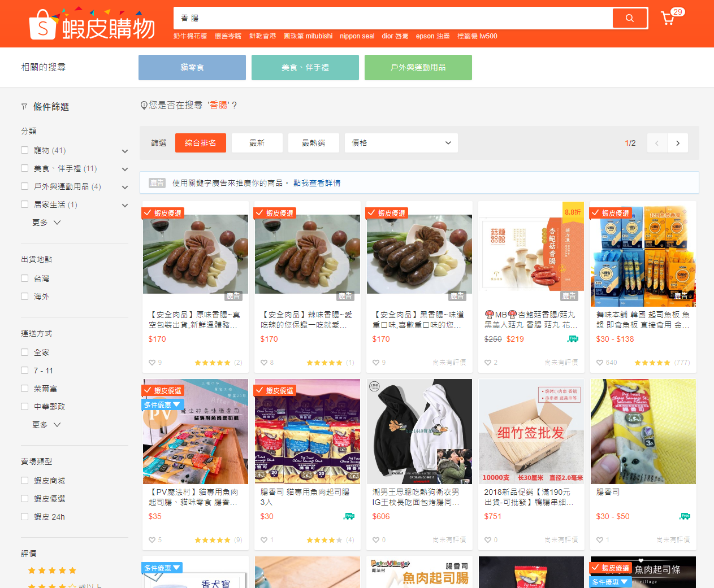Expand the 美食、伴手禮 category chevron

click(125, 169)
